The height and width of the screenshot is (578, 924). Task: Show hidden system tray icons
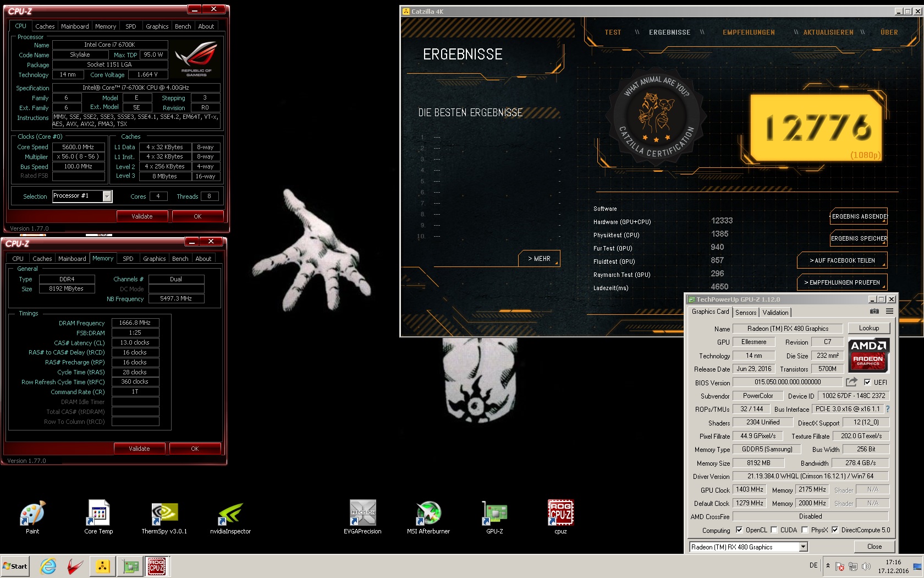click(x=828, y=565)
